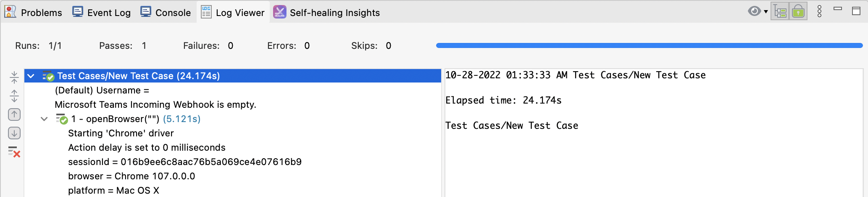868x197 pixels.
Task: Go to previous failure with up arrow
Action: 14,114
